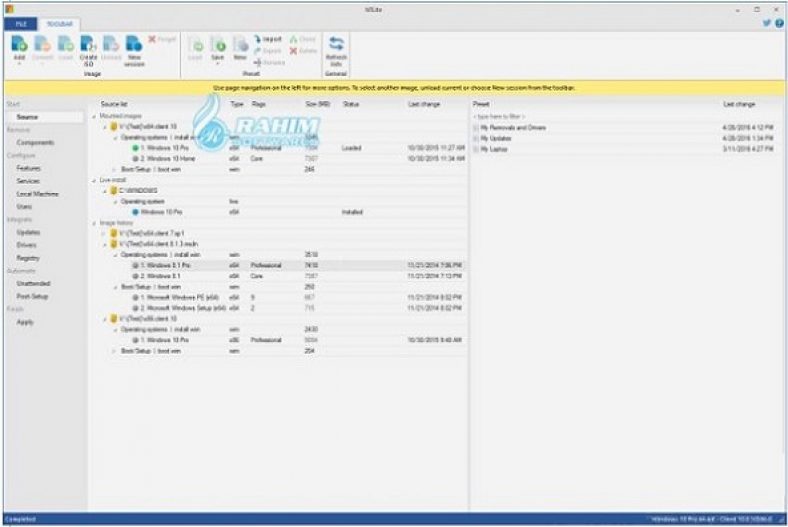Viewport: 788px width, 527px height.
Task: Expand the client 7 sp1 history entry
Action: [105, 234]
